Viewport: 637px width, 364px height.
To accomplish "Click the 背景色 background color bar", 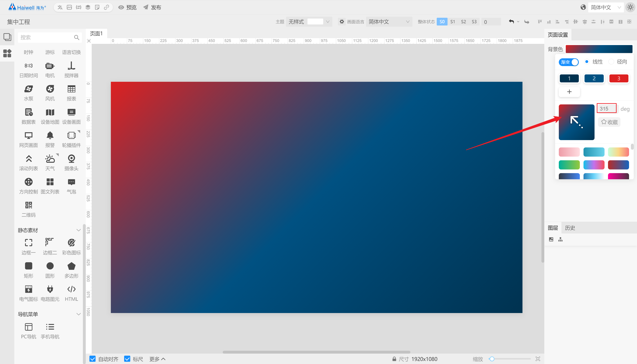I will (x=599, y=49).
